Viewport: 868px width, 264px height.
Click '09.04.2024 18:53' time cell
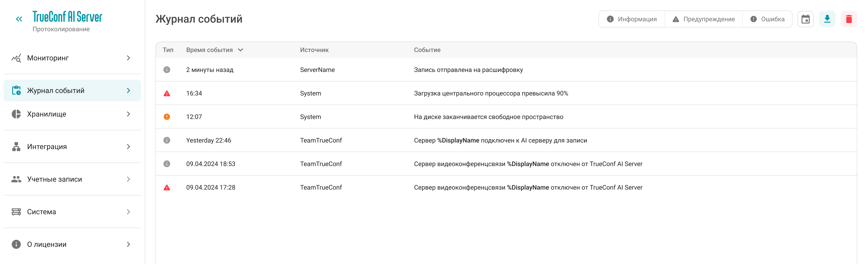(x=211, y=164)
